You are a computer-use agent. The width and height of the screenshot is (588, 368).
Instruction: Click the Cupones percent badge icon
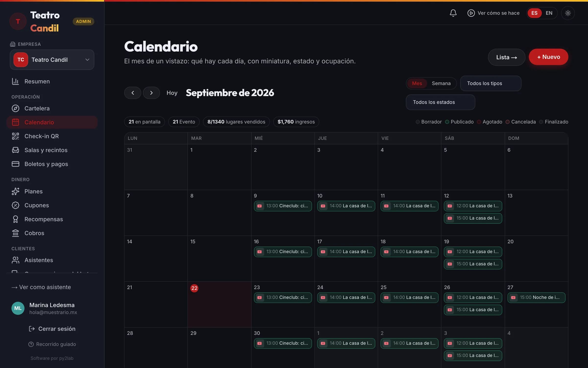tap(15, 205)
